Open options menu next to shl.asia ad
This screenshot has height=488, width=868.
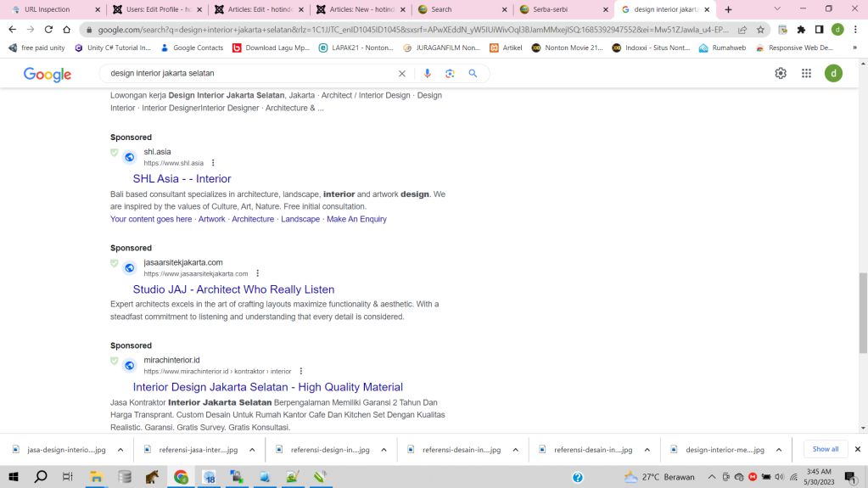tap(213, 163)
